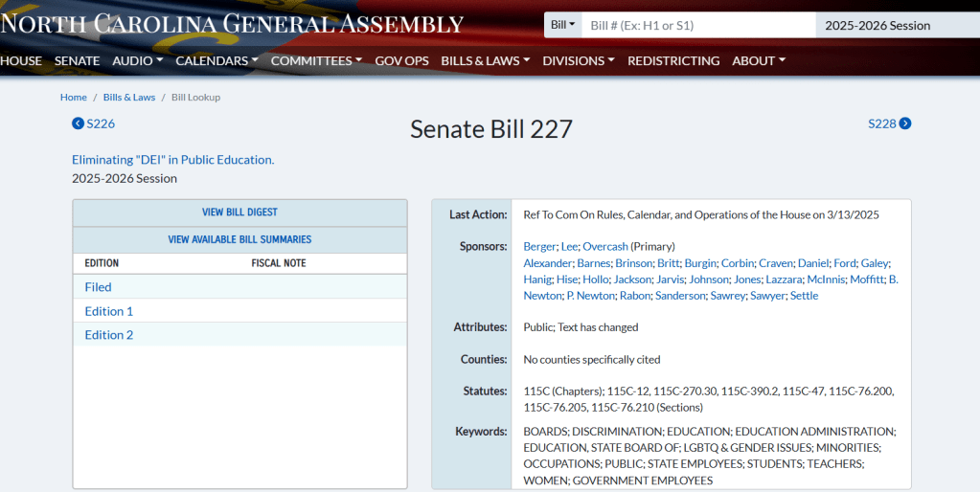
Task: Open the Committees dropdown menu
Action: pos(316,60)
